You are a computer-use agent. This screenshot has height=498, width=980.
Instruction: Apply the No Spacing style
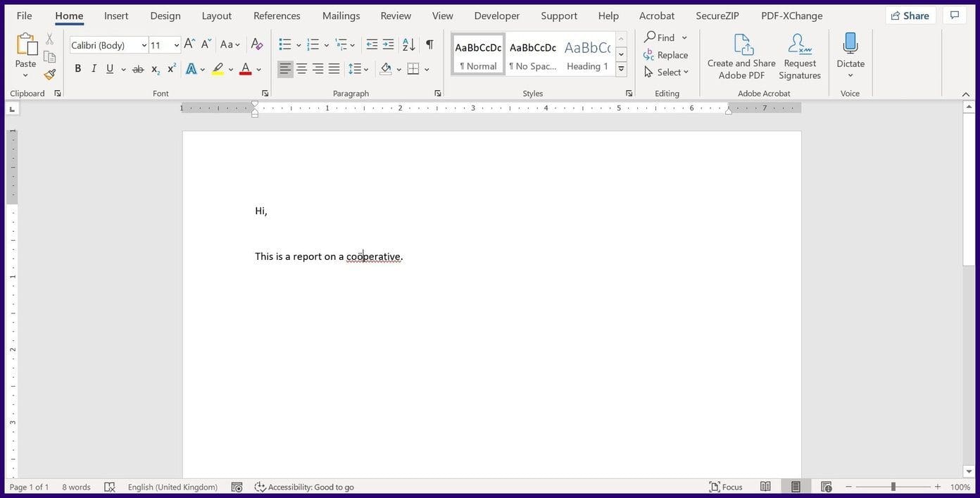click(533, 54)
